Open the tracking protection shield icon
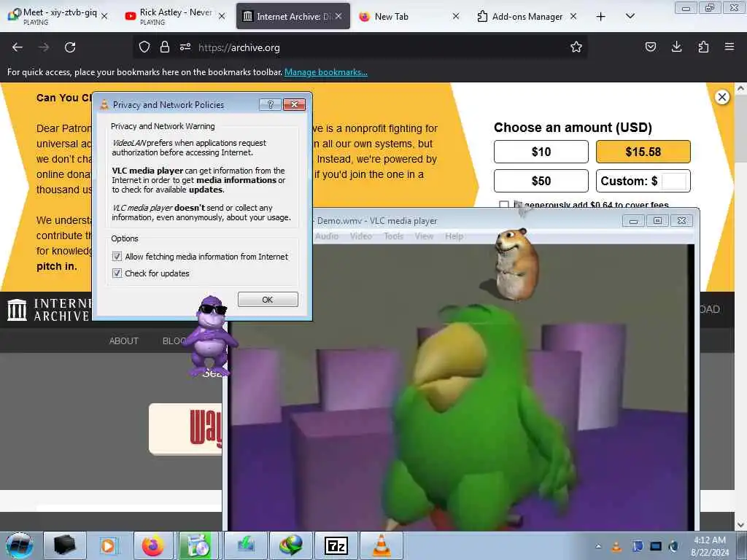 tap(144, 47)
